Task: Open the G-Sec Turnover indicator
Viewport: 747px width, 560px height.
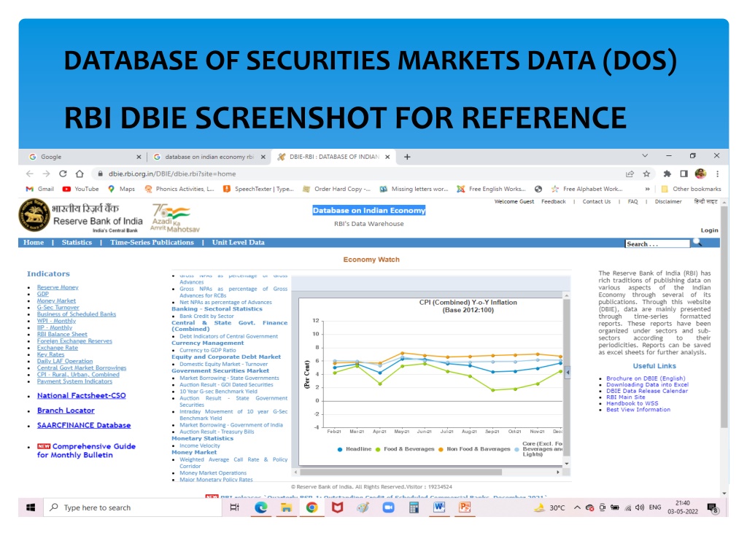Action: tap(58, 307)
